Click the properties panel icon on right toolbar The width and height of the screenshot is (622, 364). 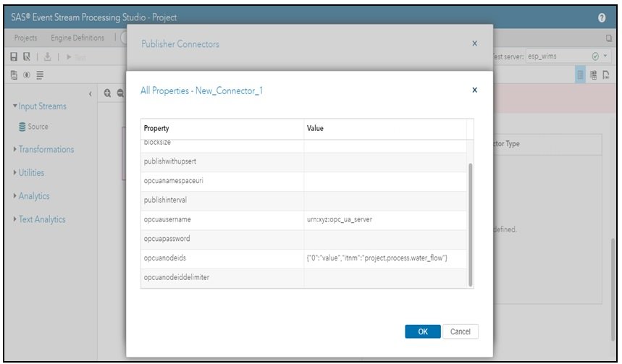(580, 75)
